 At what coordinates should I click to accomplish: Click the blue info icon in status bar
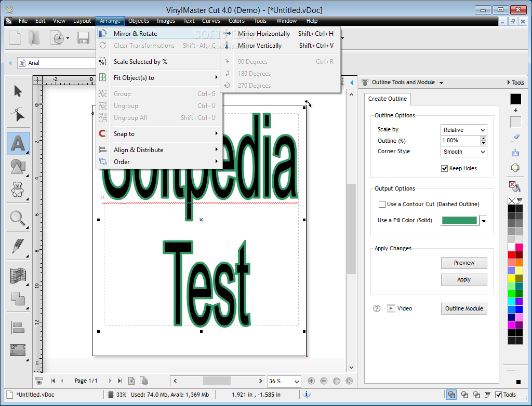(x=307, y=394)
